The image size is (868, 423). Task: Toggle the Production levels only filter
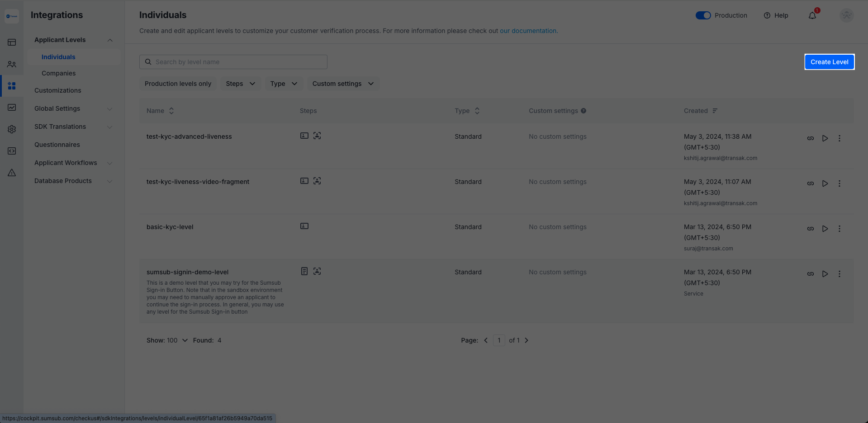pos(178,84)
